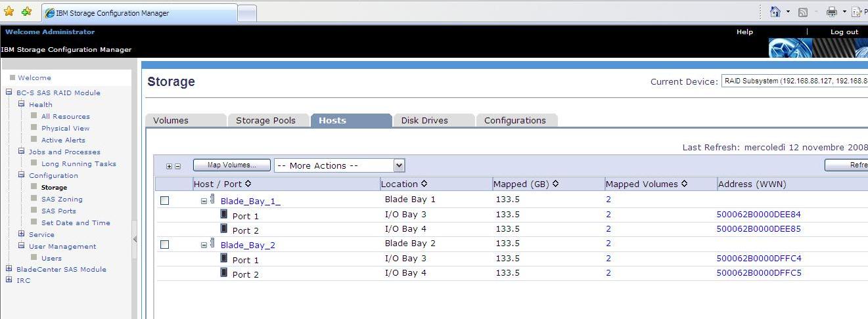Collapse the Jobs and Processes tree node

(21, 152)
